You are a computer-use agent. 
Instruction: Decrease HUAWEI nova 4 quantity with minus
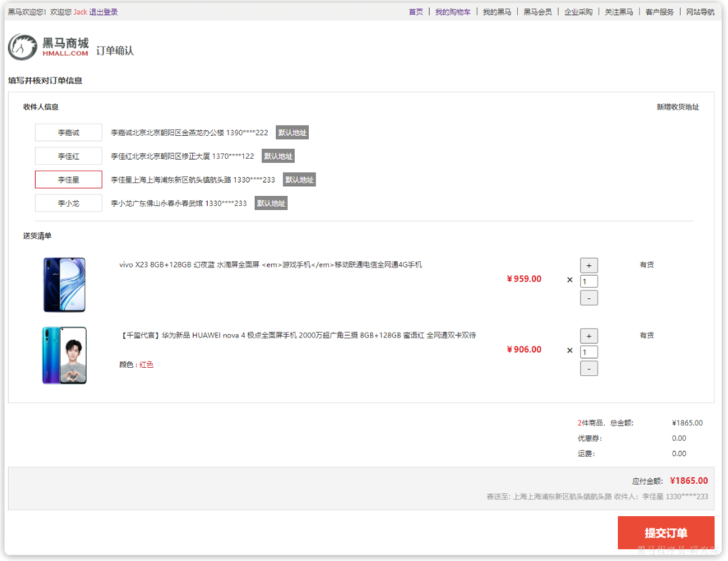(x=589, y=368)
